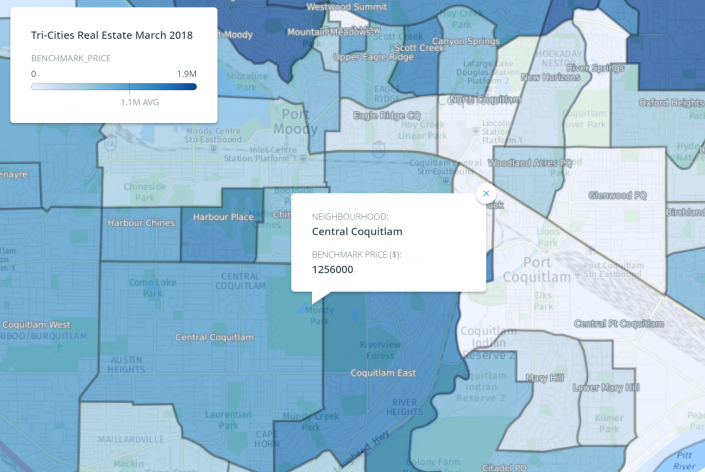Viewport: 705px width, 472px height.
Task: Click the MAILLARDVILLE area label
Action: tap(131, 439)
